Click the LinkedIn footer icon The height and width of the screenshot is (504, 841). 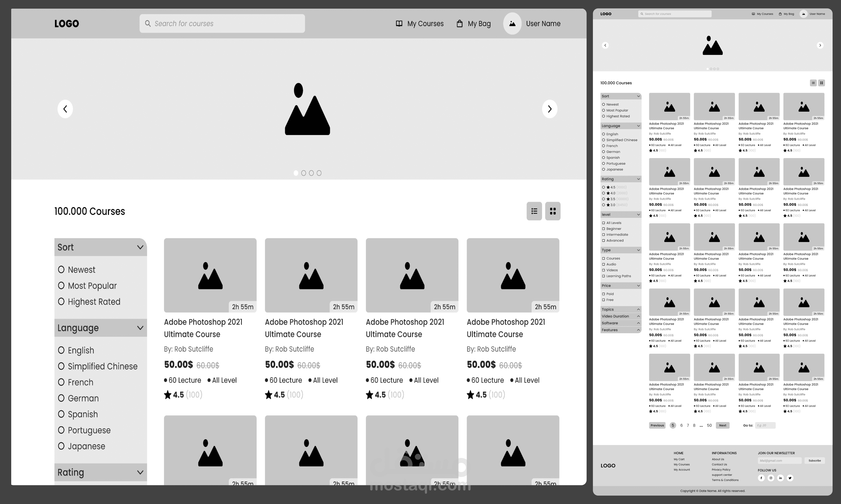click(x=780, y=478)
